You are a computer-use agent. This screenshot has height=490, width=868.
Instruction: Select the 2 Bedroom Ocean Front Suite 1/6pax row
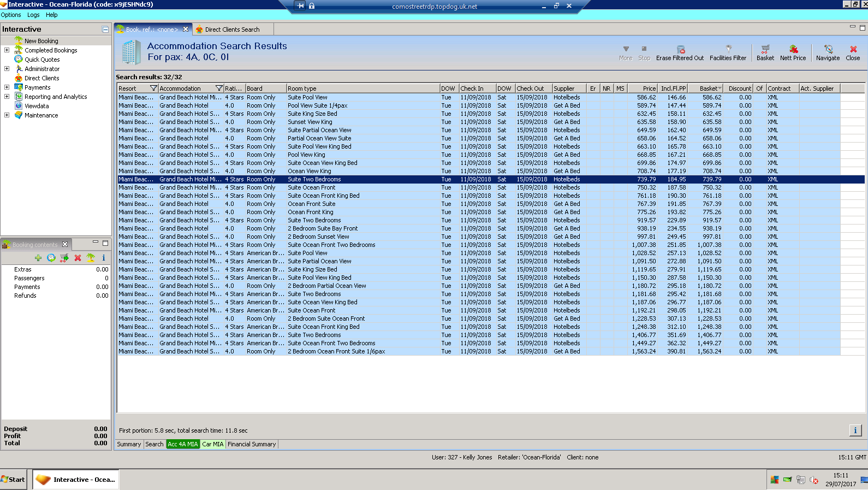click(x=479, y=351)
